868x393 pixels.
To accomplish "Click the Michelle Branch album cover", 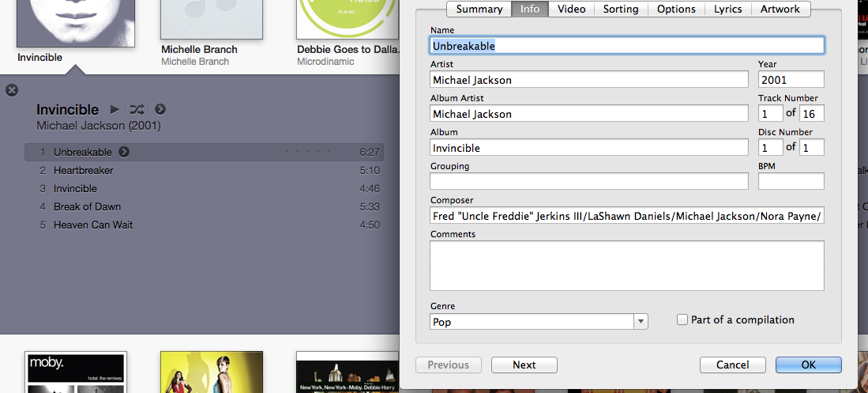I will coord(212,20).
